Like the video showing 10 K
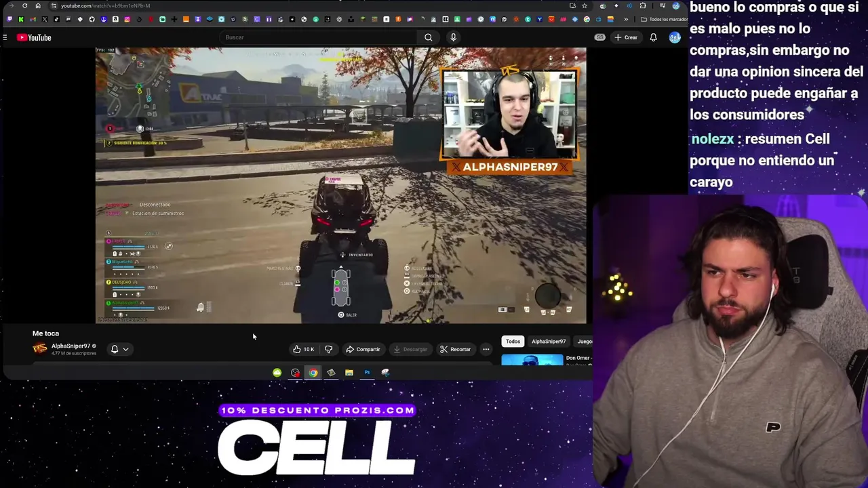Viewport: 868px width, 488px height. click(x=303, y=349)
